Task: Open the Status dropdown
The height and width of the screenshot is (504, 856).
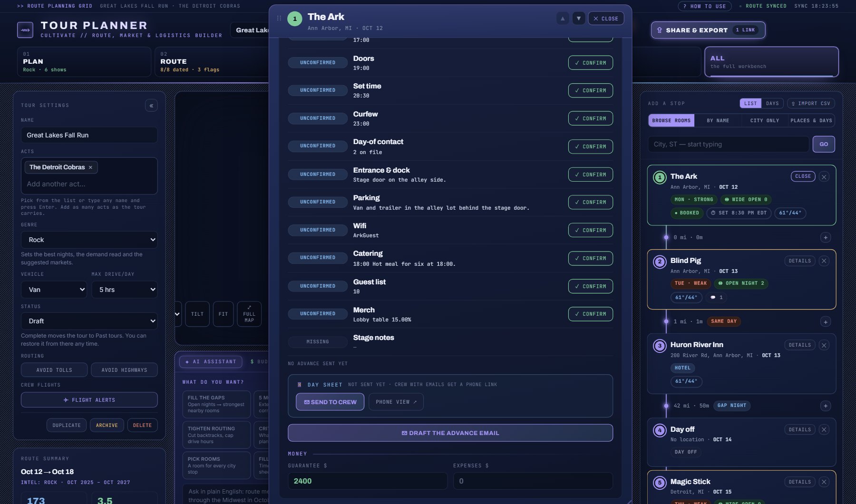Action: coord(89,321)
